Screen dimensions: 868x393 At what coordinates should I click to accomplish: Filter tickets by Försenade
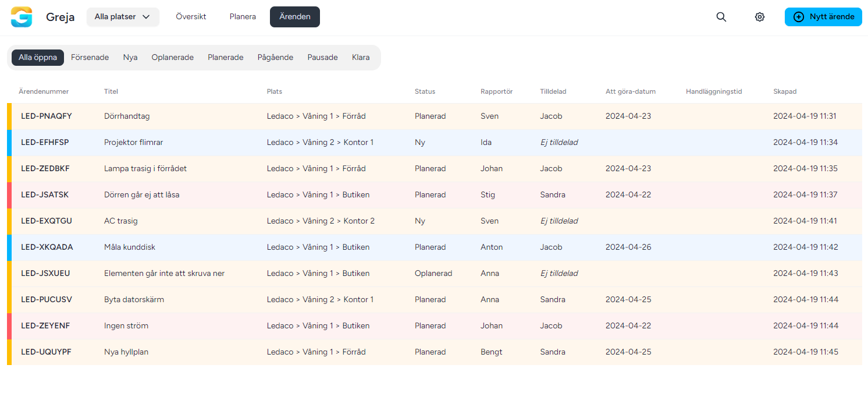[90, 58]
